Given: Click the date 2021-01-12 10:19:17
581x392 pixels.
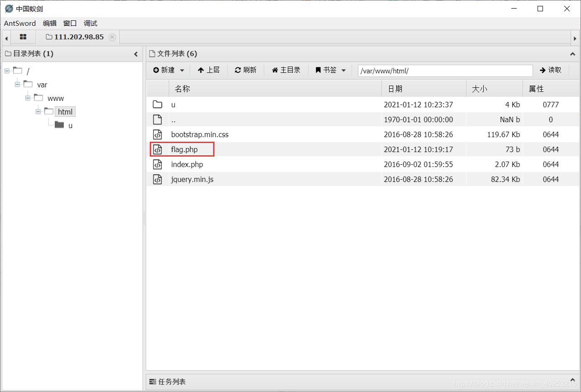Looking at the screenshot, I should (419, 149).
